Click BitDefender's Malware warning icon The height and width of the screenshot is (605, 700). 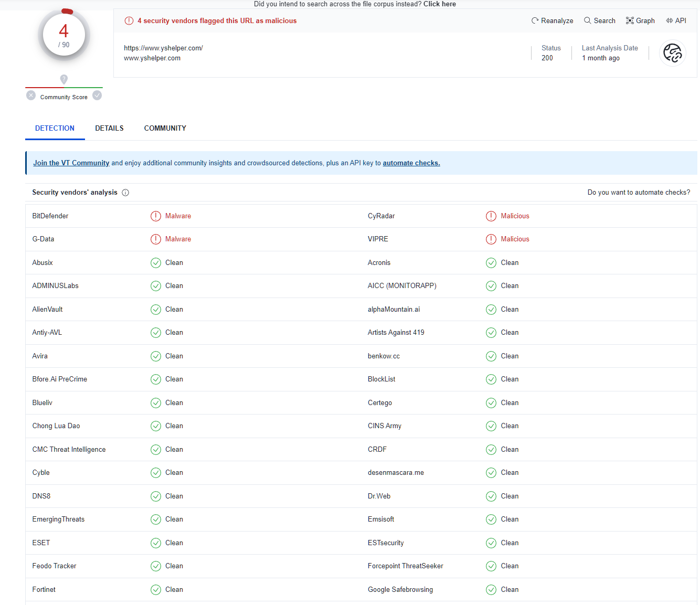[x=156, y=216]
